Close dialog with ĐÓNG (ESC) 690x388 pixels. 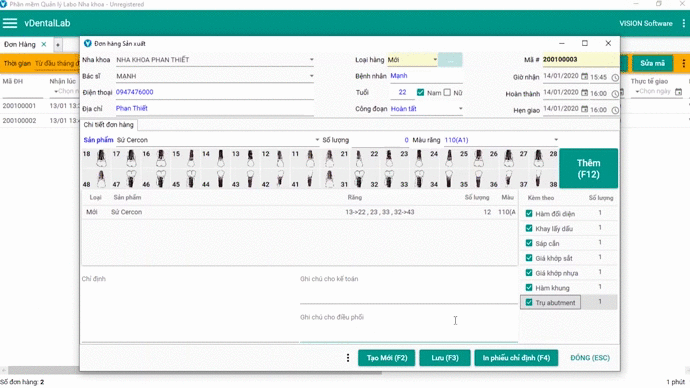point(590,358)
